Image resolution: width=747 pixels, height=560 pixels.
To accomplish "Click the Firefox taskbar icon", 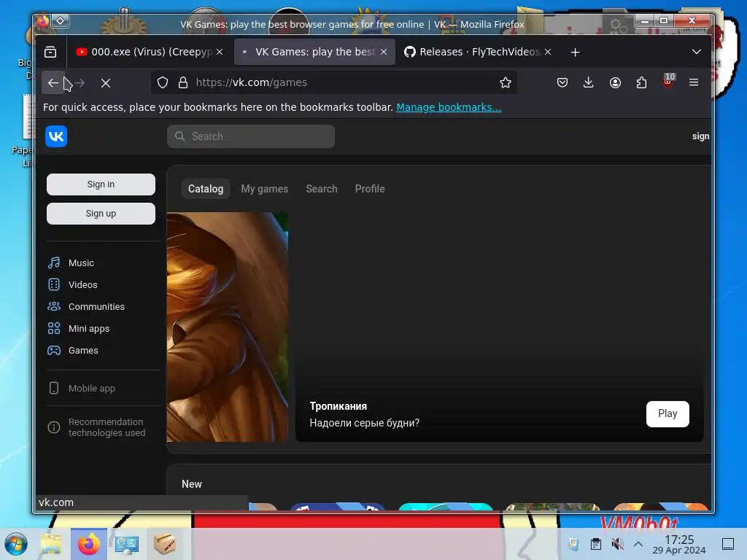I will pyautogui.click(x=89, y=544).
